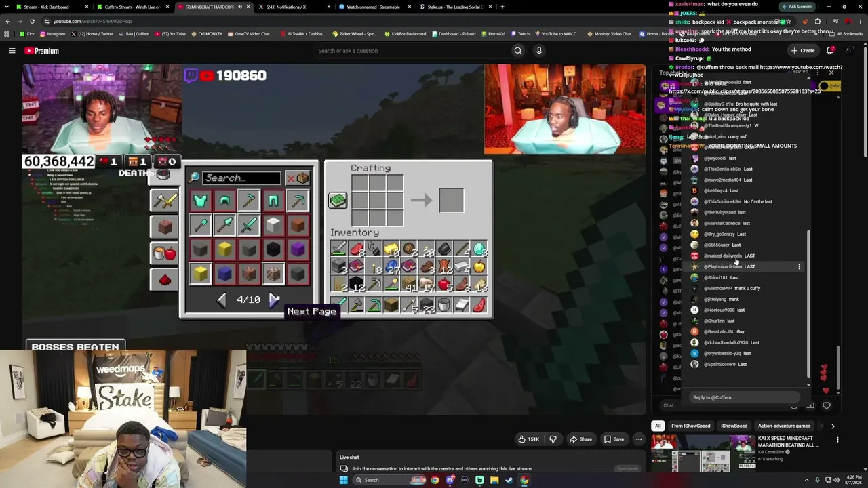The width and height of the screenshot is (868, 488).
Task: Start voice search with the microphone icon
Action: tap(539, 51)
